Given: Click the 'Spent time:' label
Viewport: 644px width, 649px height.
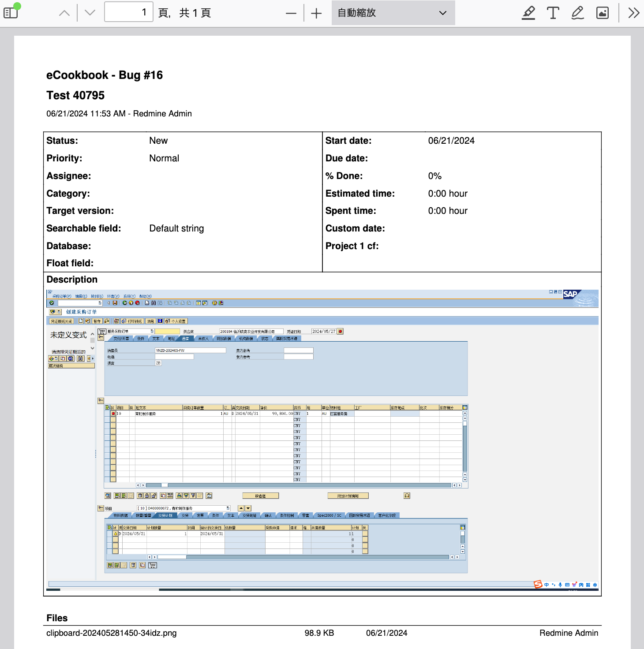Looking at the screenshot, I should pos(351,211).
